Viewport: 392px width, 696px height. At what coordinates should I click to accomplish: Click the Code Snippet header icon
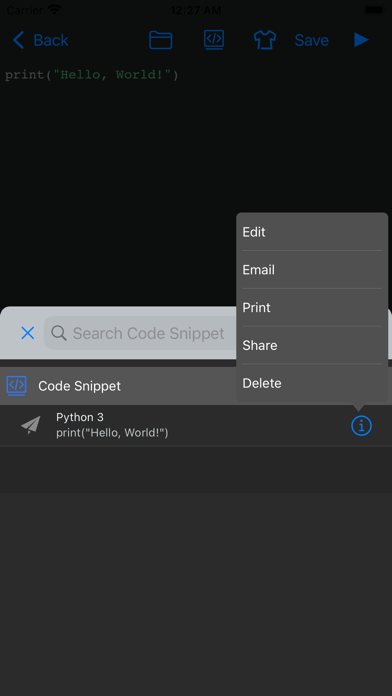click(x=16, y=385)
